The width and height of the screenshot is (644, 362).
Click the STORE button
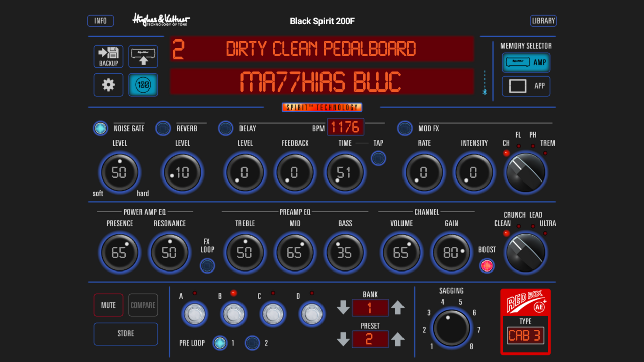pos(126,334)
